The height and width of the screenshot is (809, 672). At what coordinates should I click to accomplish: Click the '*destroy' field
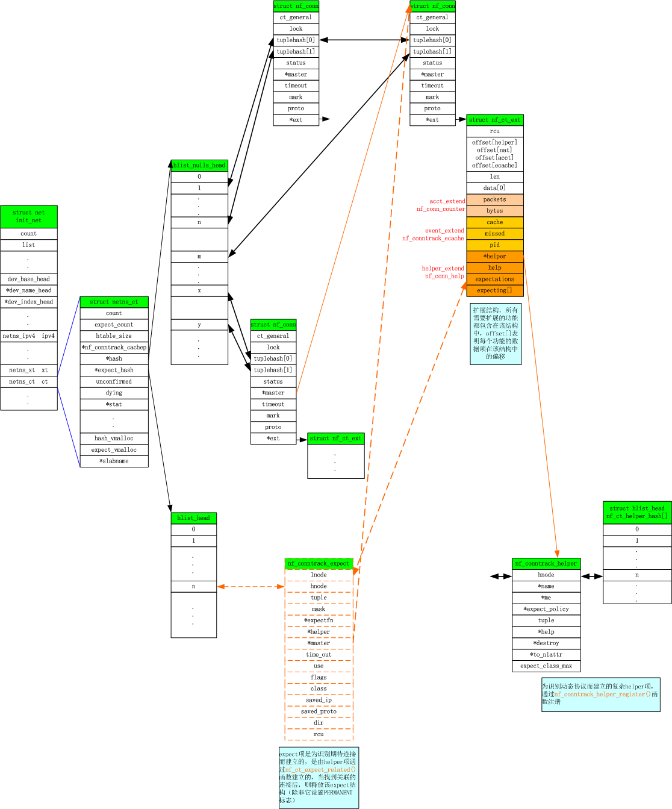click(547, 644)
